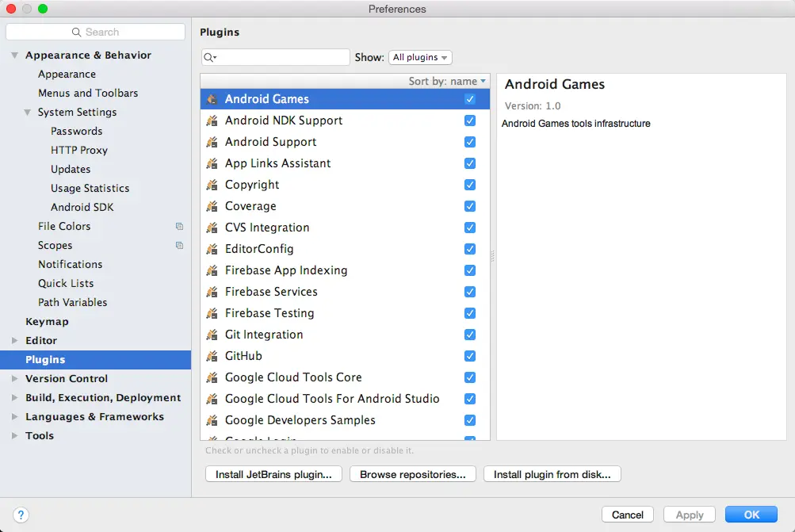The height and width of the screenshot is (532, 795).
Task: Click the Android Support plugin icon
Action: click(212, 142)
